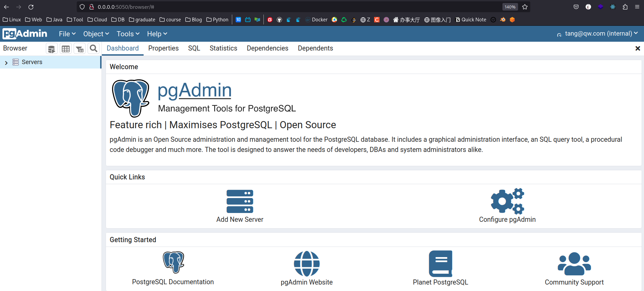This screenshot has width=644, height=291.
Task: Open the File dropdown menu
Action: (x=67, y=34)
